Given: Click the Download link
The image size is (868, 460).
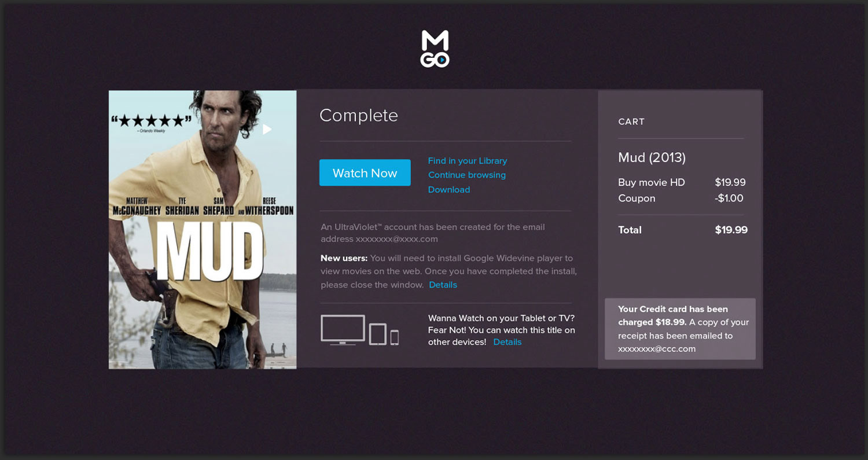Looking at the screenshot, I should (x=448, y=190).
